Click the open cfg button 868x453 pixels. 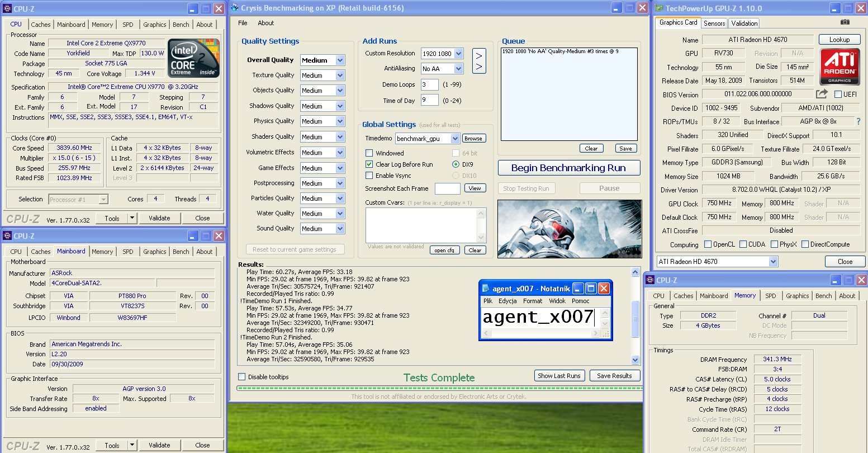click(x=444, y=250)
